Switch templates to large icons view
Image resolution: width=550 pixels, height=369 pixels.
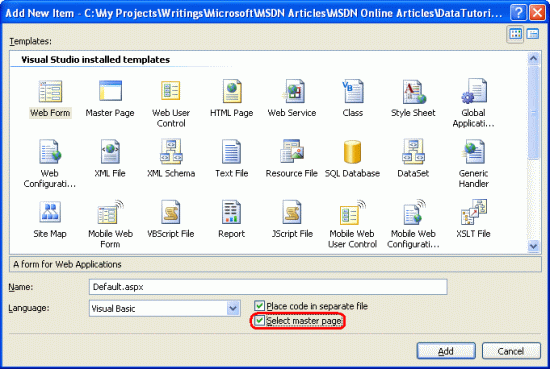[515, 34]
